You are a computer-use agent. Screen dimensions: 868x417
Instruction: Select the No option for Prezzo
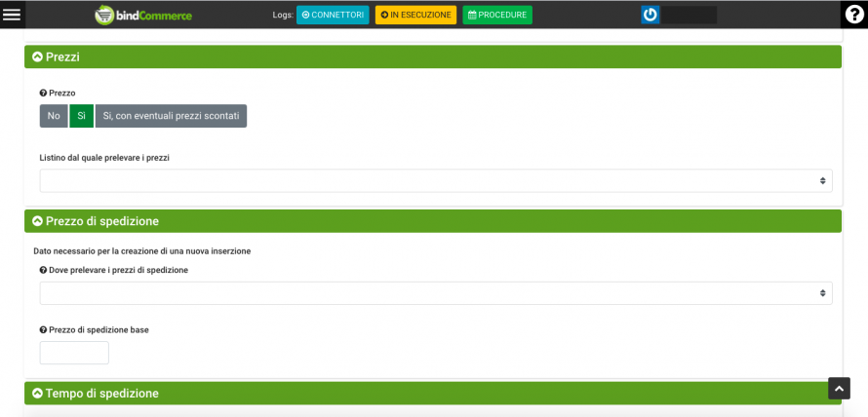coord(54,116)
